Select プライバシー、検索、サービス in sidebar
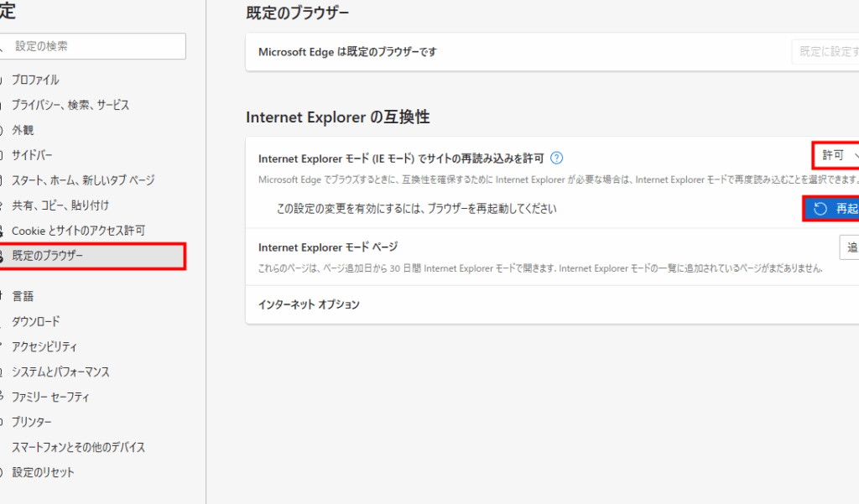The height and width of the screenshot is (504, 859). point(70,106)
